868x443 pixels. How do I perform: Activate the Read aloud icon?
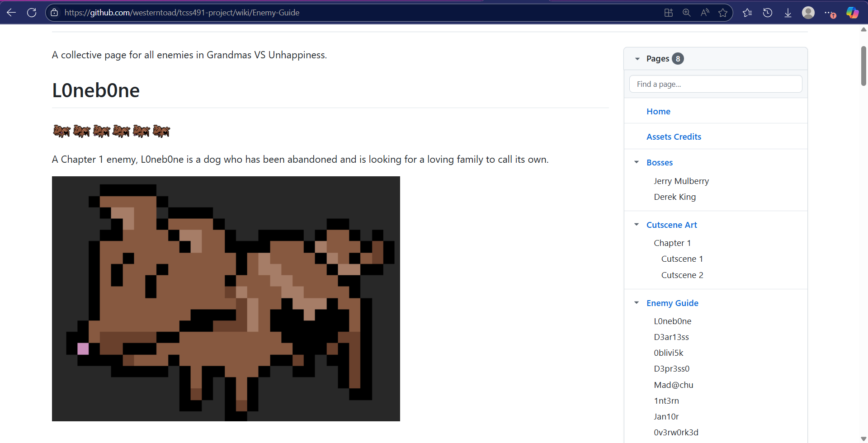[705, 13]
